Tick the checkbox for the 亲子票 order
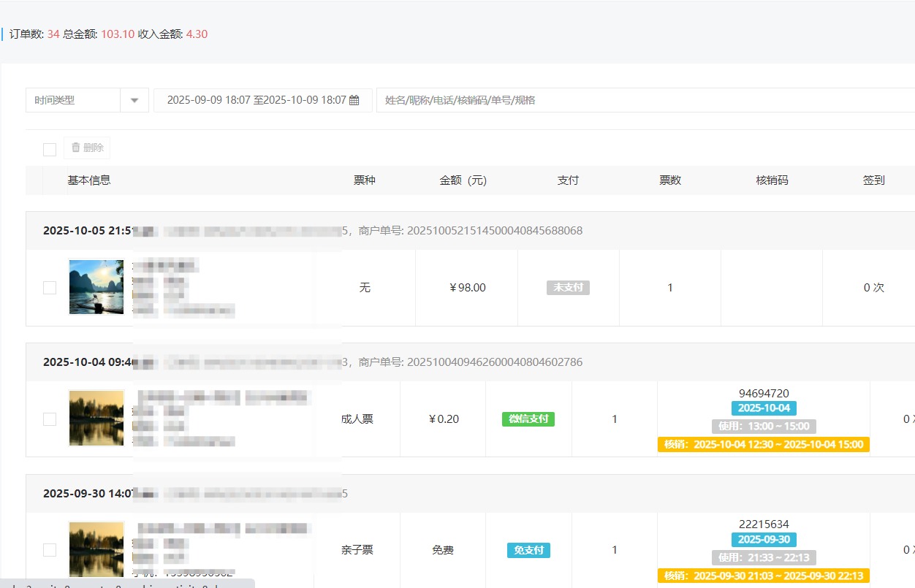Image resolution: width=915 pixels, height=588 pixels. (x=50, y=550)
